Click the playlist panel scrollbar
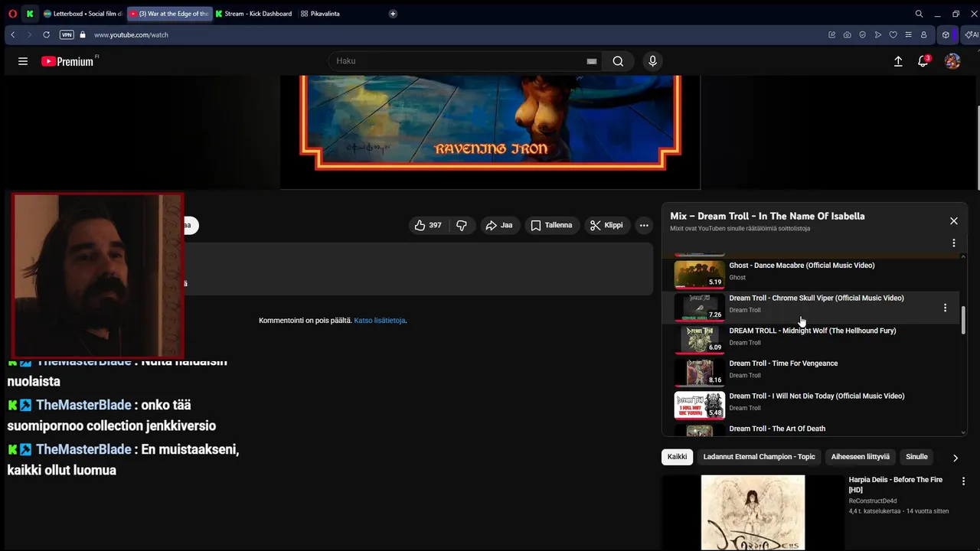Image resolution: width=980 pixels, height=551 pixels. pyautogui.click(x=963, y=319)
